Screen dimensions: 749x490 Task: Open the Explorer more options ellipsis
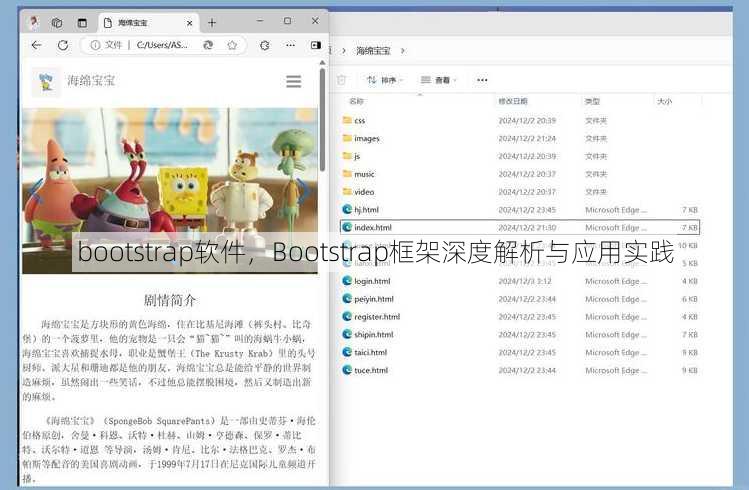[x=482, y=80]
